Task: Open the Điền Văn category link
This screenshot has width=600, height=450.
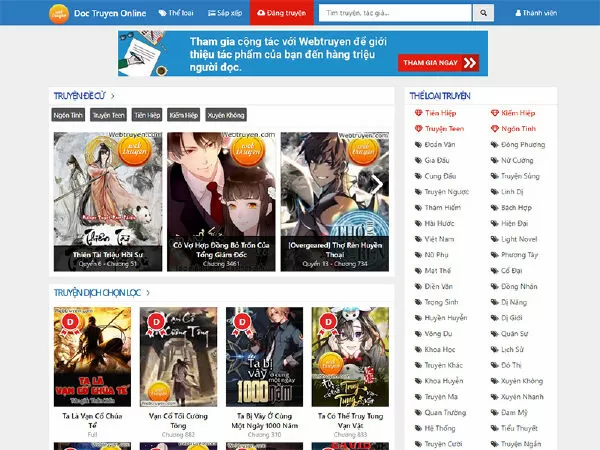Action: click(x=439, y=287)
